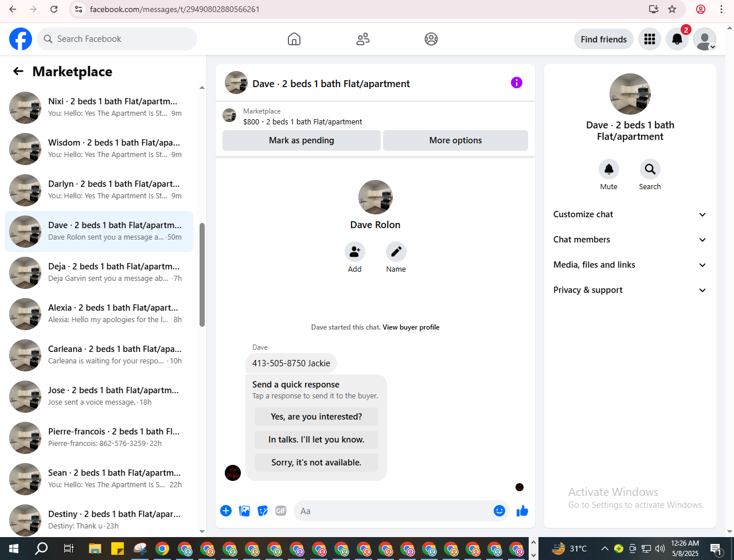This screenshot has height=560, width=734.
Task: Open conversation with Pierre-francois
Action: tap(99, 438)
